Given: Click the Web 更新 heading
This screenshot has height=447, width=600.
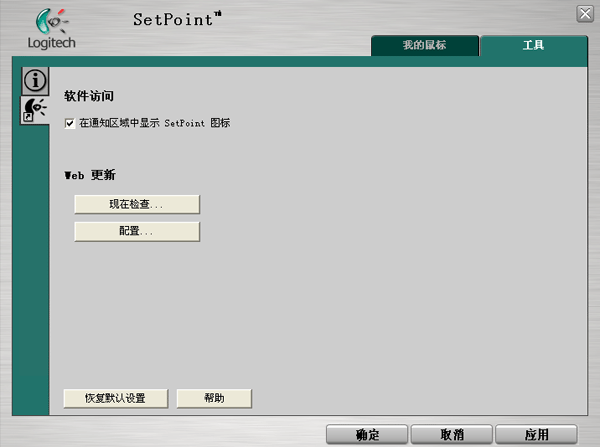Looking at the screenshot, I should point(90,175).
